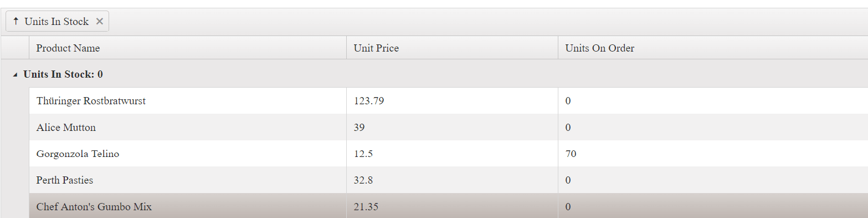Viewport: 868px width, 218px height.
Task: Click the 70 units on order cell
Action: 713,154
